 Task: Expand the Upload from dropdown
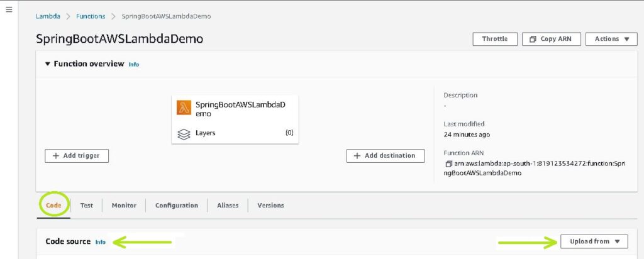tap(594, 241)
